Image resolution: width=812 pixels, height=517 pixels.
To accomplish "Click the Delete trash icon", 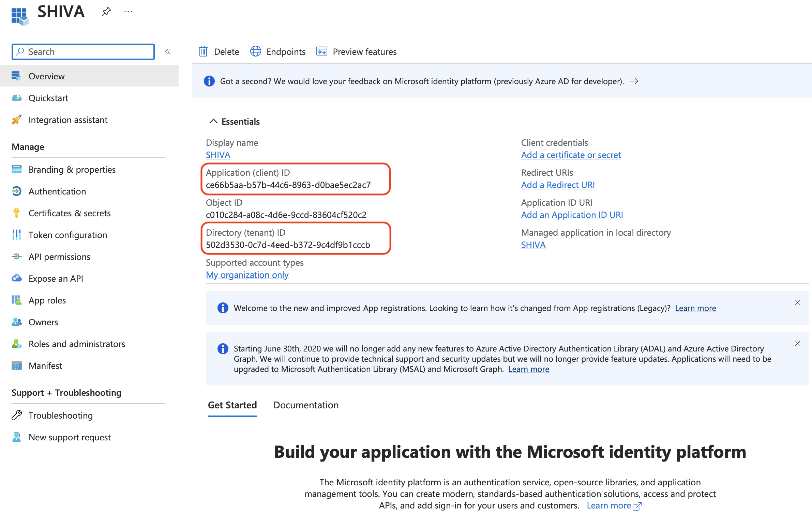I will click(x=203, y=51).
